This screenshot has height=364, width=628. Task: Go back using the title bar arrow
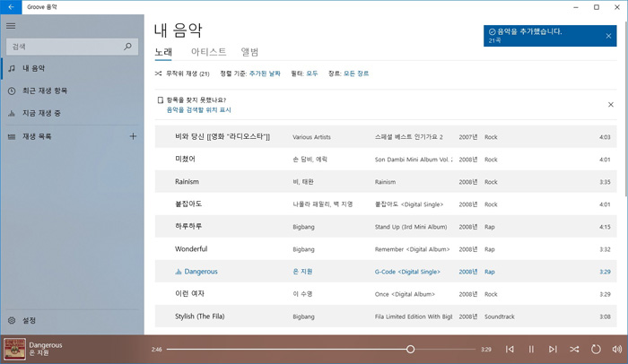11,7
